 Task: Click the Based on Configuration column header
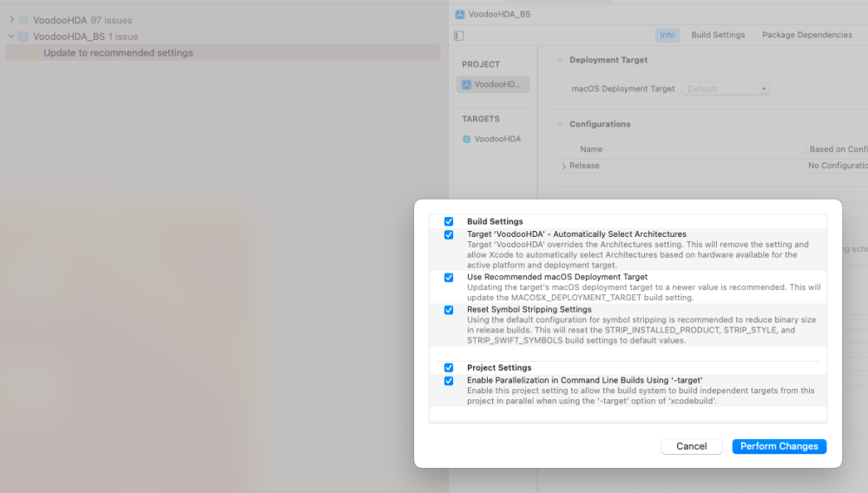(838, 149)
